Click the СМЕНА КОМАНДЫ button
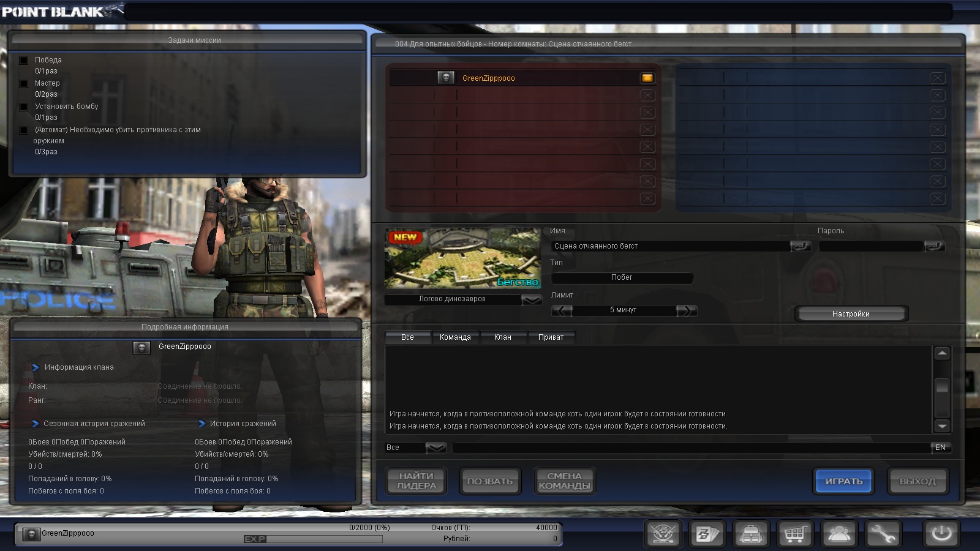 [x=564, y=481]
